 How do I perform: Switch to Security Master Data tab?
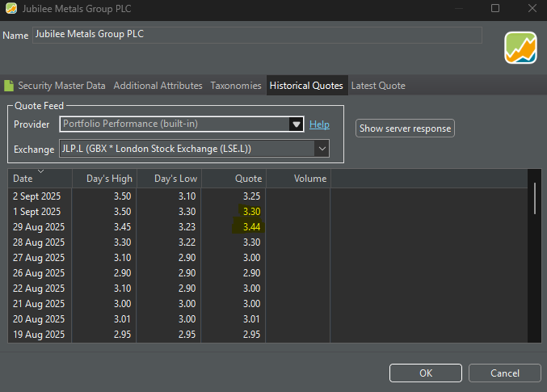pos(61,86)
